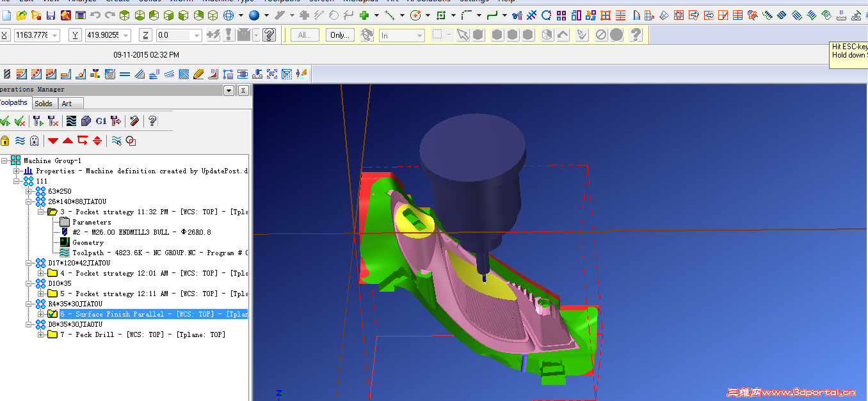Viewport: 868px width, 401px height.
Task: Create a new file with the blank page icon
Action: [x=7, y=15]
